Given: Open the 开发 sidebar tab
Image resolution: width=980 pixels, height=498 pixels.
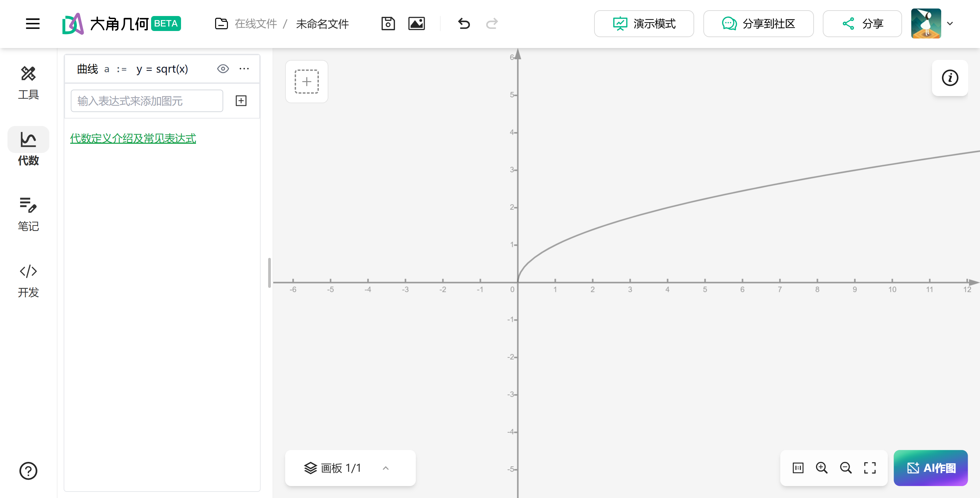Looking at the screenshot, I should (x=29, y=281).
